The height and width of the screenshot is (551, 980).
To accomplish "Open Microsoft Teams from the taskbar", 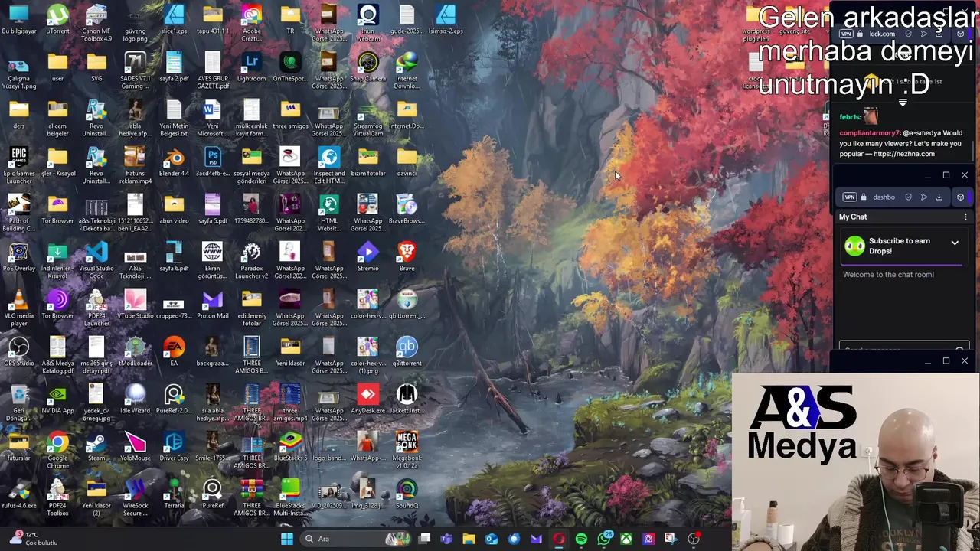I will tap(446, 539).
